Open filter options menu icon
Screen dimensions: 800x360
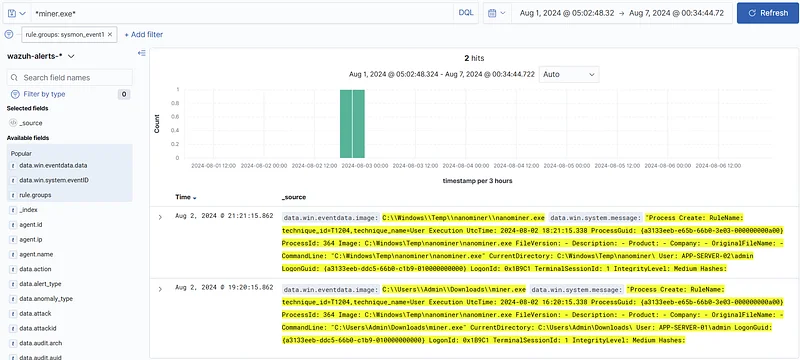[x=9, y=34]
